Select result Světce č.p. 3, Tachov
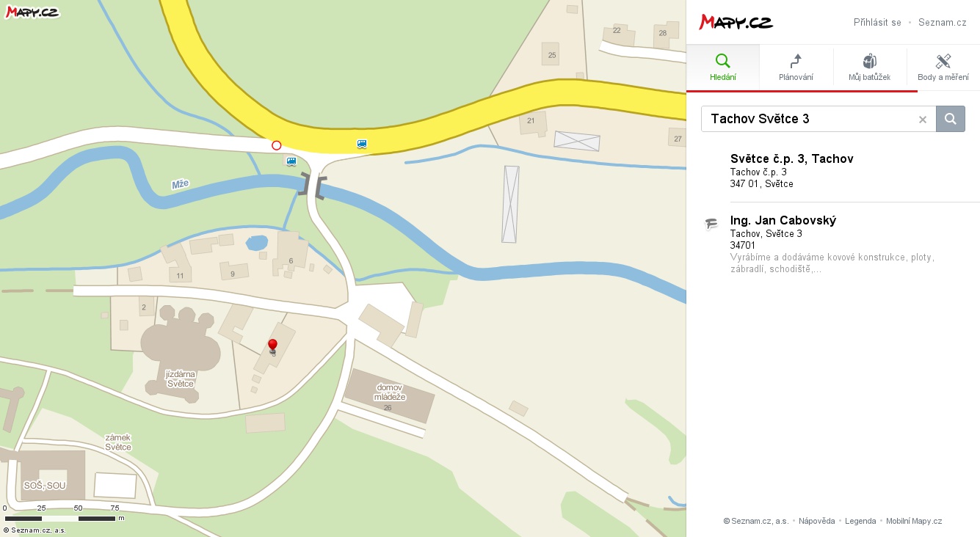Screen dimensions: 980x537 (791, 159)
